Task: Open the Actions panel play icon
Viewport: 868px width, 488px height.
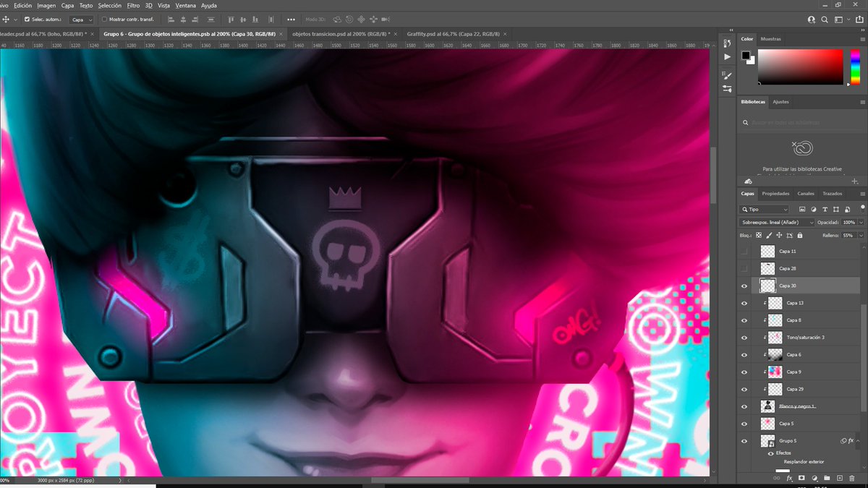Action: [x=727, y=56]
